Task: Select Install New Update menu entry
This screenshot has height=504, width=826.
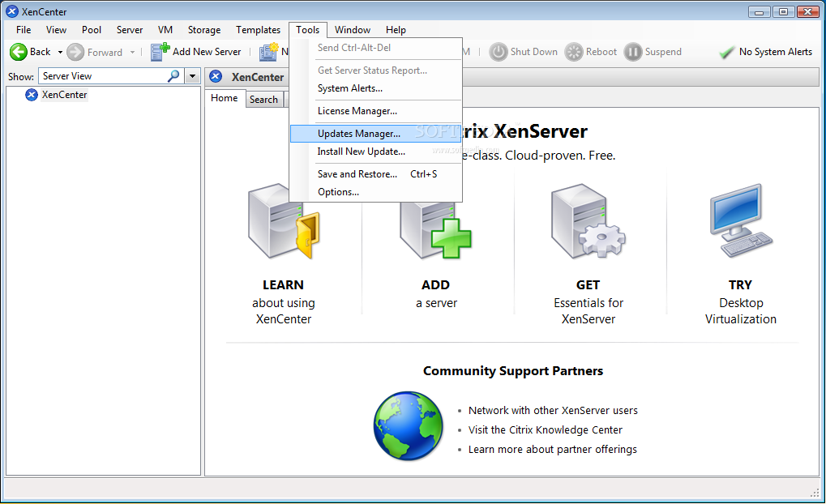Action: pyautogui.click(x=376, y=152)
